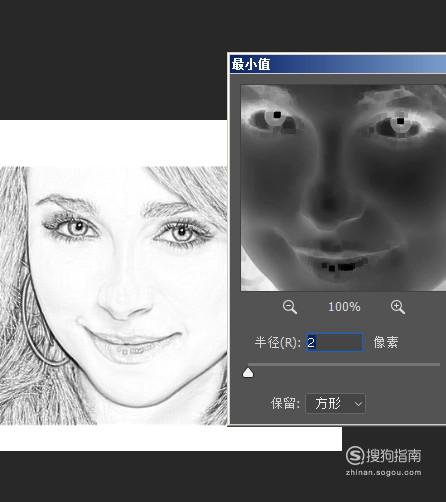Zoom out the filter preview magnifier
446x502 pixels.
coord(290,307)
